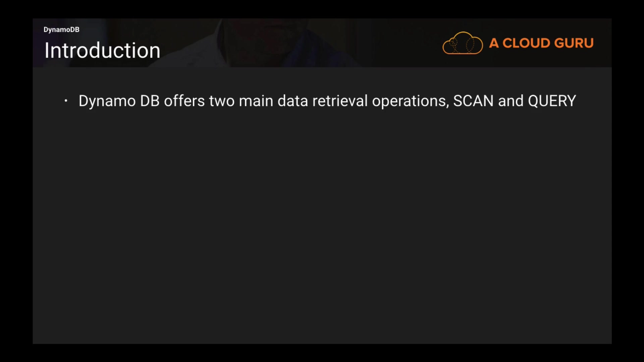Image resolution: width=644 pixels, height=362 pixels.
Task: Click the word and between SCAN and QUERY
Action: click(511, 101)
